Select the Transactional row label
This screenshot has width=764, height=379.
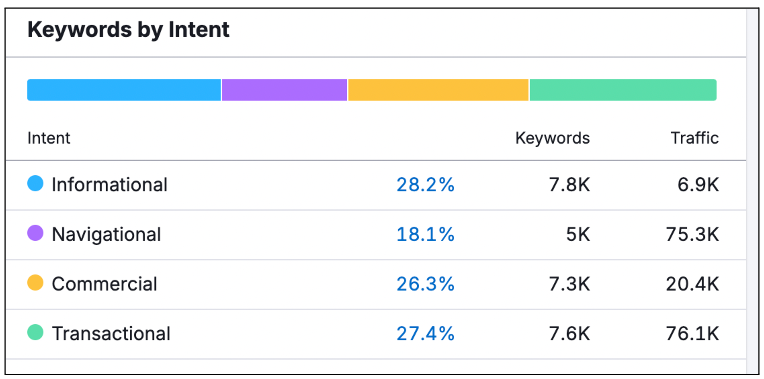[x=111, y=334]
